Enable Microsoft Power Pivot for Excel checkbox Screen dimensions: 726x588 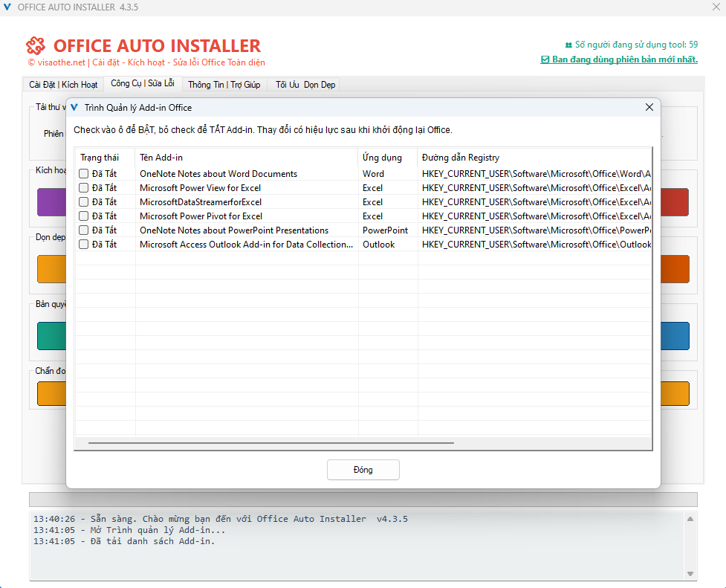(x=83, y=216)
